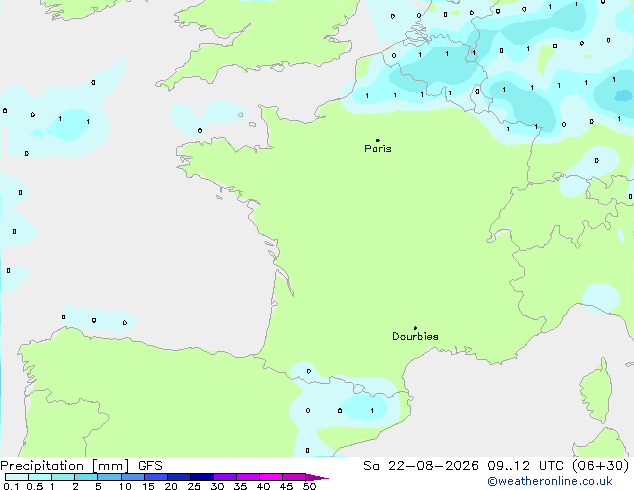Pick the 1–2 mm legend swatch

click(x=63, y=477)
